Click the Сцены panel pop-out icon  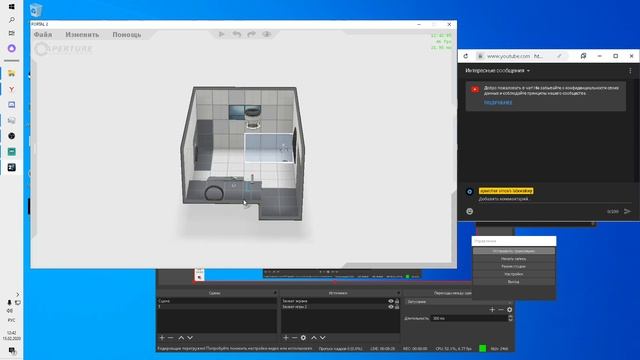tap(275, 293)
